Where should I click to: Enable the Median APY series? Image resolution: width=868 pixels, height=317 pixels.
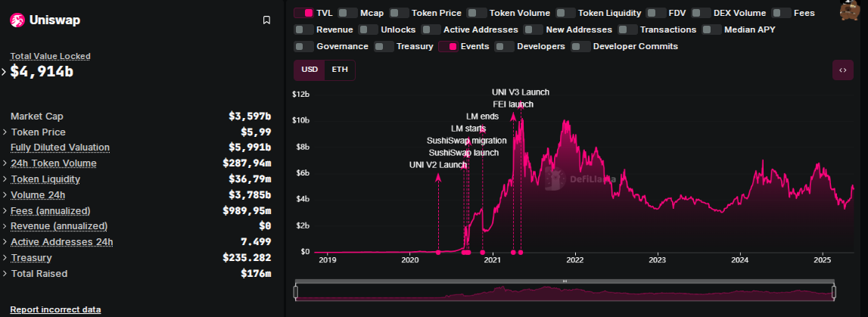tap(711, 30)
